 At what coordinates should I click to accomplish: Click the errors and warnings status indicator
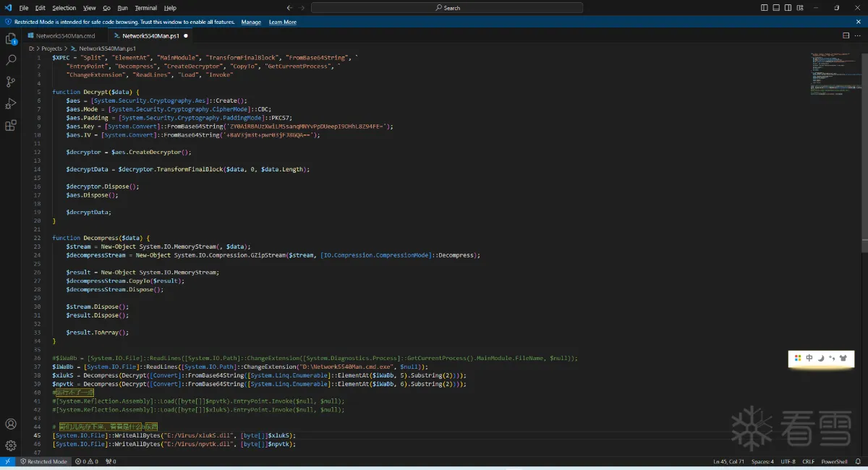click(86, 461)
